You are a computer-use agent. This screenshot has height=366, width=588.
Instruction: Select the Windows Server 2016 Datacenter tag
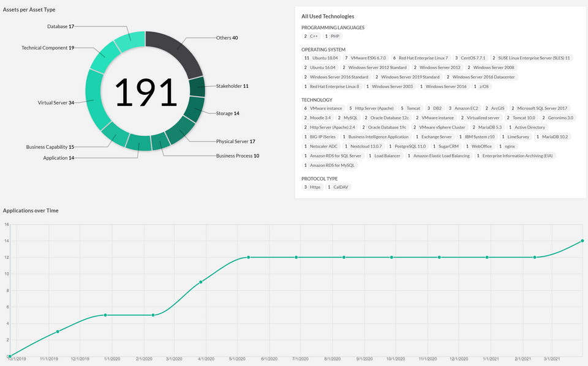[480, 77]
